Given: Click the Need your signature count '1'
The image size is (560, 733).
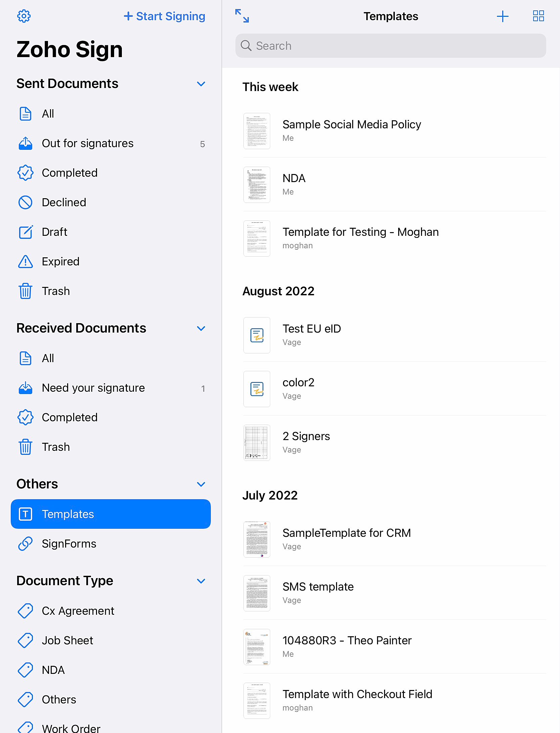Looking at the screenshot, I should point(203,389).
